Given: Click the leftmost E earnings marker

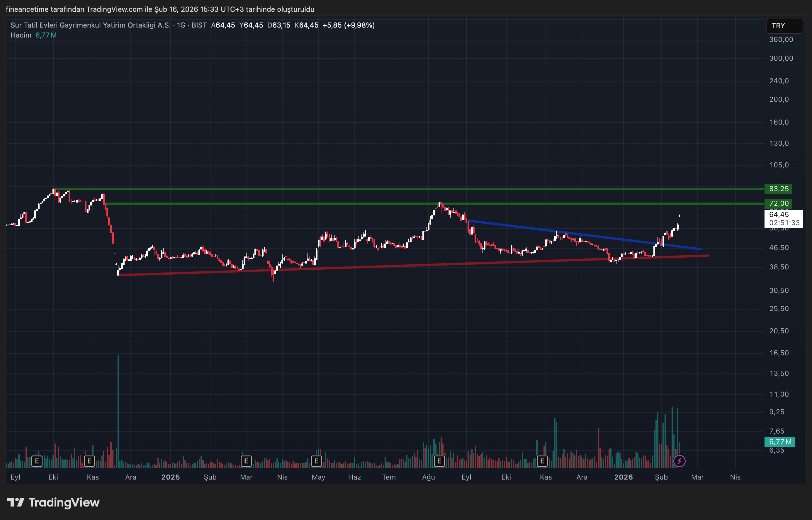Looking at the screenshot, I should pos(37,461).
